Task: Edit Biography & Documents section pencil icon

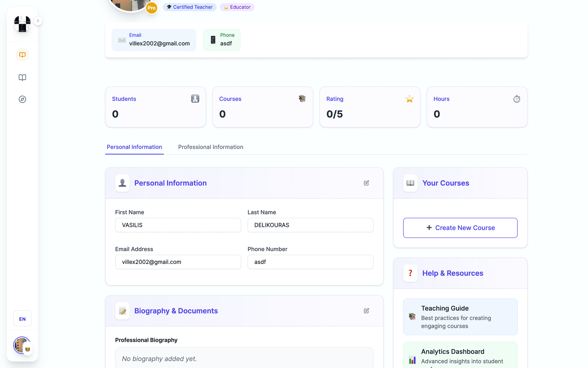Action: point(366,311)
